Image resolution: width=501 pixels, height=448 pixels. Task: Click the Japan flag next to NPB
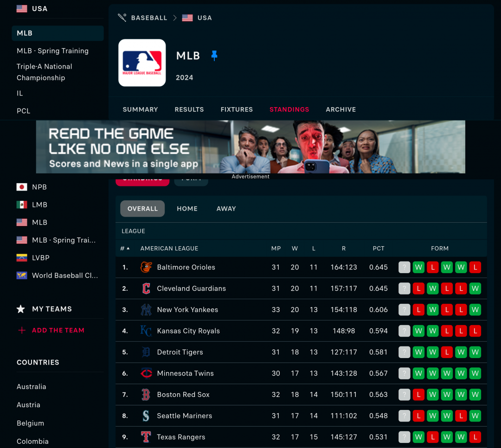click(x=22, y=187)
